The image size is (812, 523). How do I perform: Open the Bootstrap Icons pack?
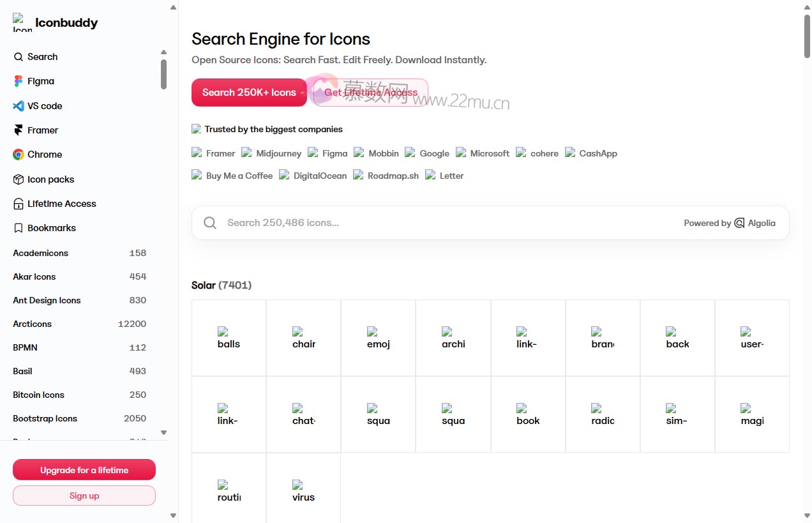click(x=45, y=418)
